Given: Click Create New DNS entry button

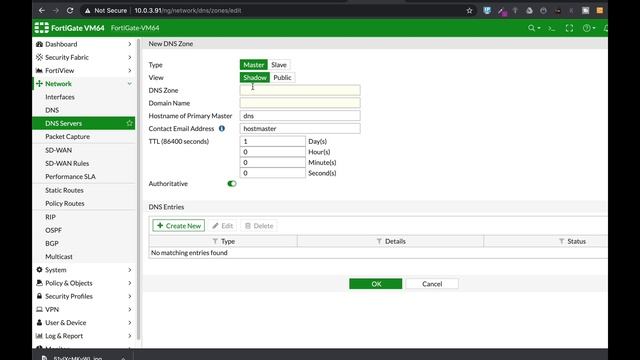Looking at the screenshot, I should point(178,225).
